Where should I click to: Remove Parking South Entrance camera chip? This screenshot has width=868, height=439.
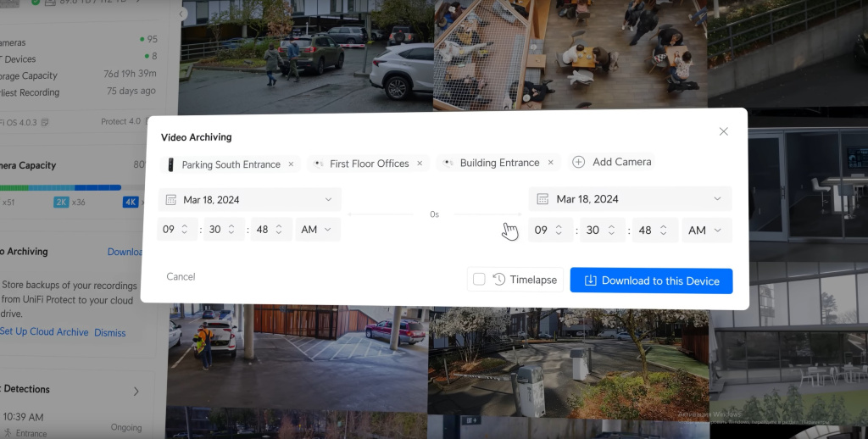click(x=291, y=164)
